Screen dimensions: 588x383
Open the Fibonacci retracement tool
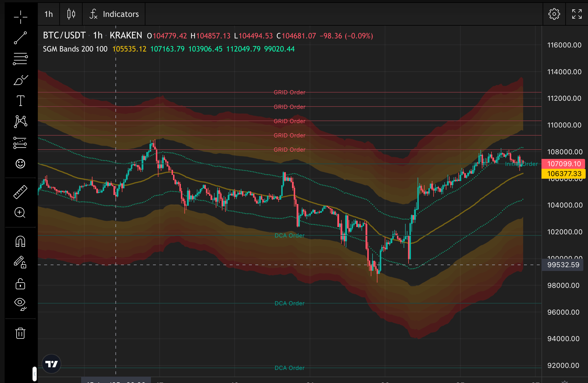tap(20, 59)
